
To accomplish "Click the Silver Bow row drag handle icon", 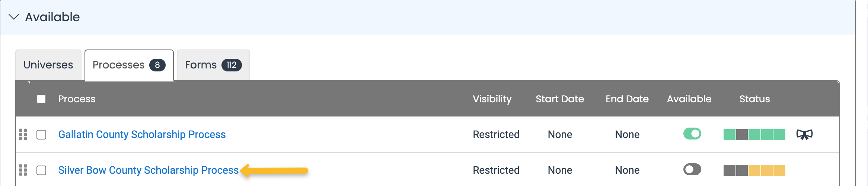I will [23, 170].
